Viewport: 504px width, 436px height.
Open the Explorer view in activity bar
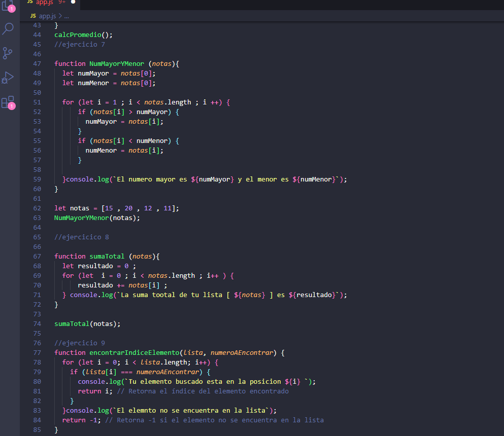coord(8,5)
